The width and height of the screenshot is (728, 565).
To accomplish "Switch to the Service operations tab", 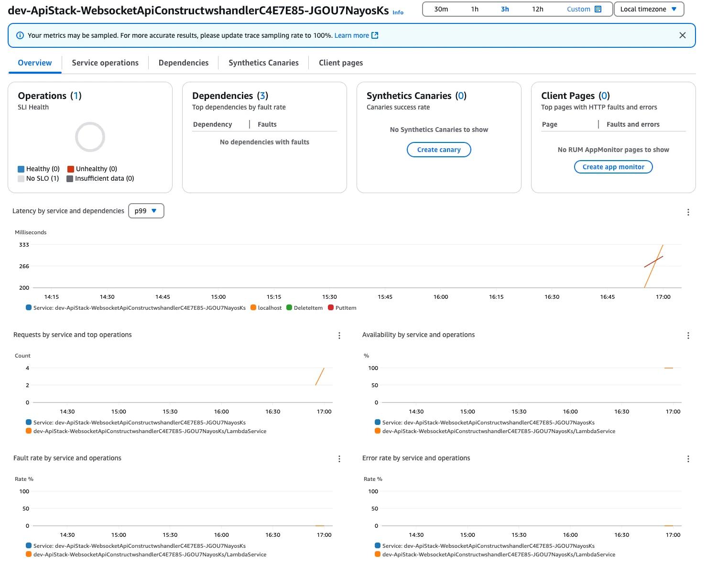I will [105, 63].
